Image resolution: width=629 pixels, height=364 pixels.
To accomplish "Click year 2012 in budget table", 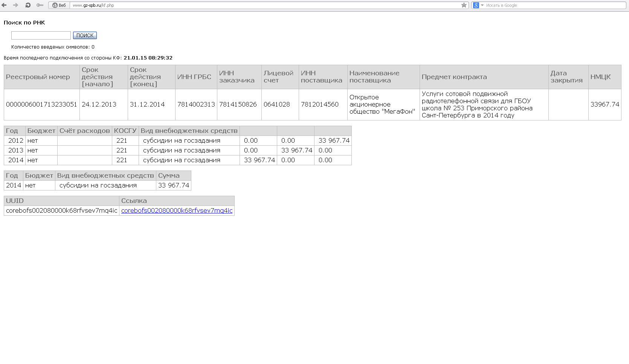I will (x=16, y=140).
